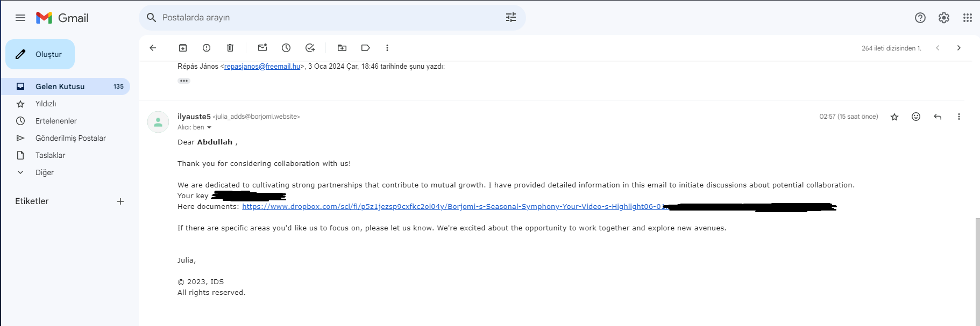Move the email to a folder

[x=342, y=48]
